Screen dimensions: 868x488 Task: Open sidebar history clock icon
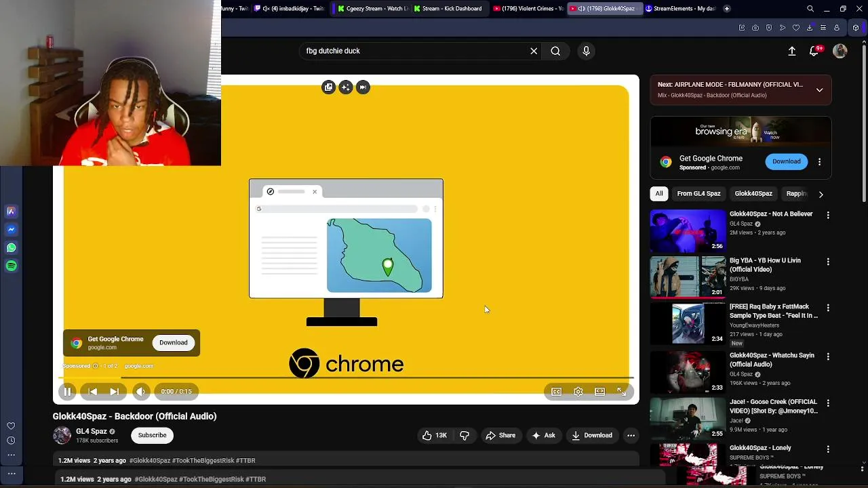tap(11, 441)
